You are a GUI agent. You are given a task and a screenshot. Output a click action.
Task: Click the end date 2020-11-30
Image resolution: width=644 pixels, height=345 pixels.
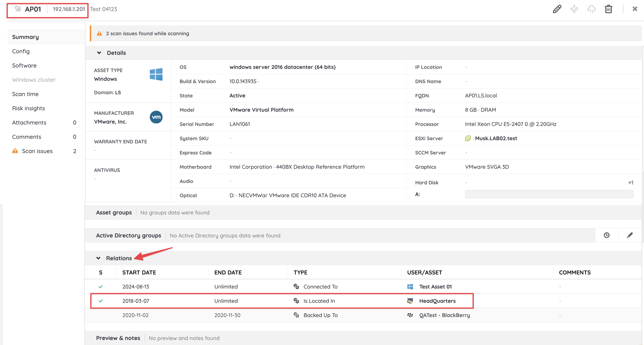(227, 315)
